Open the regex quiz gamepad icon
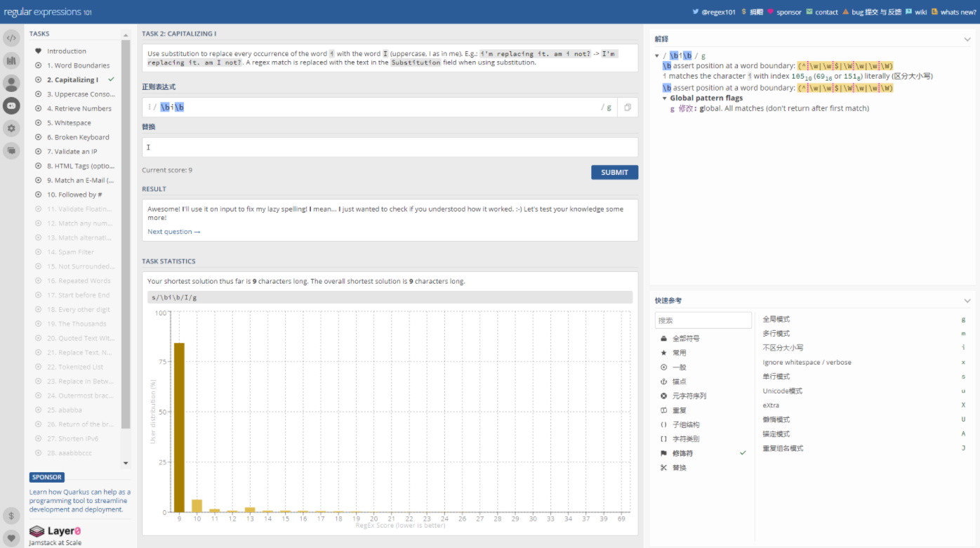980x548 pixels. click(11, 105)
